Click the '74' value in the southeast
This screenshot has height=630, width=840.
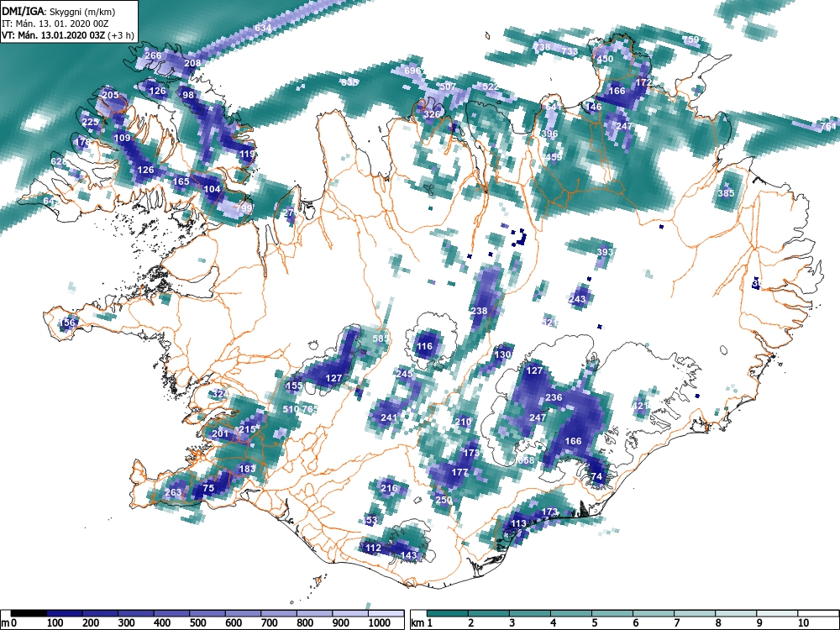pos(596,475)
